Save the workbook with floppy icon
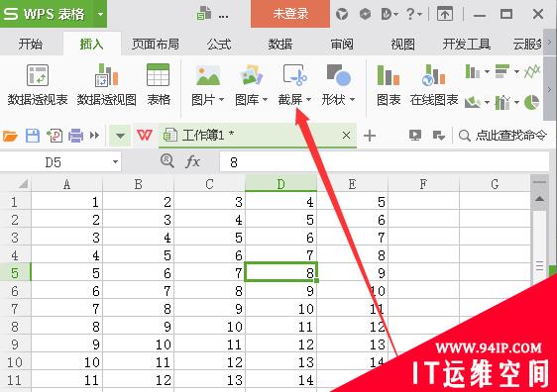Screen dimensions: 557x392 [33, 136]
